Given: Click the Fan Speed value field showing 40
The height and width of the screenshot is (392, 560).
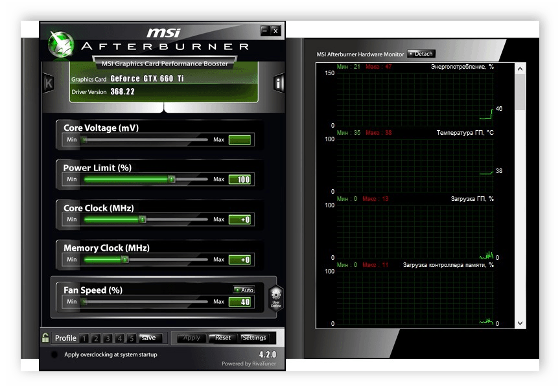Looking at the screenshot, I should pyautogui.click(x=240, y=302).
